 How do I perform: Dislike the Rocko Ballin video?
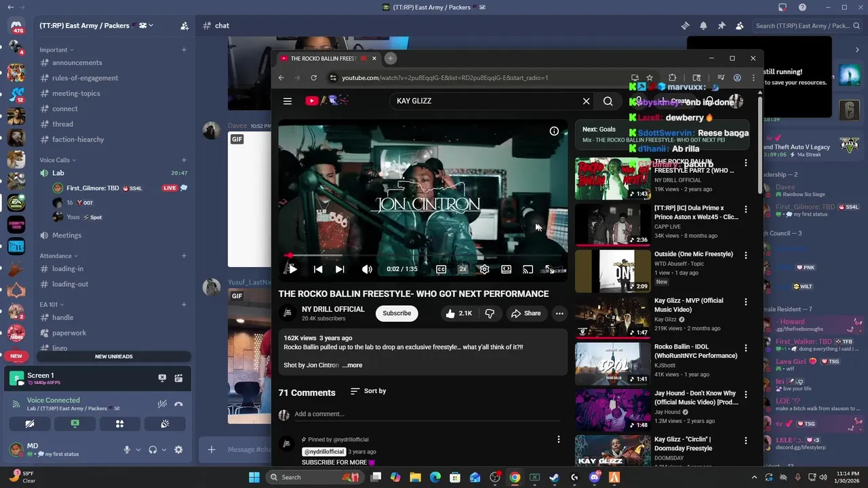tap(490, 313)
